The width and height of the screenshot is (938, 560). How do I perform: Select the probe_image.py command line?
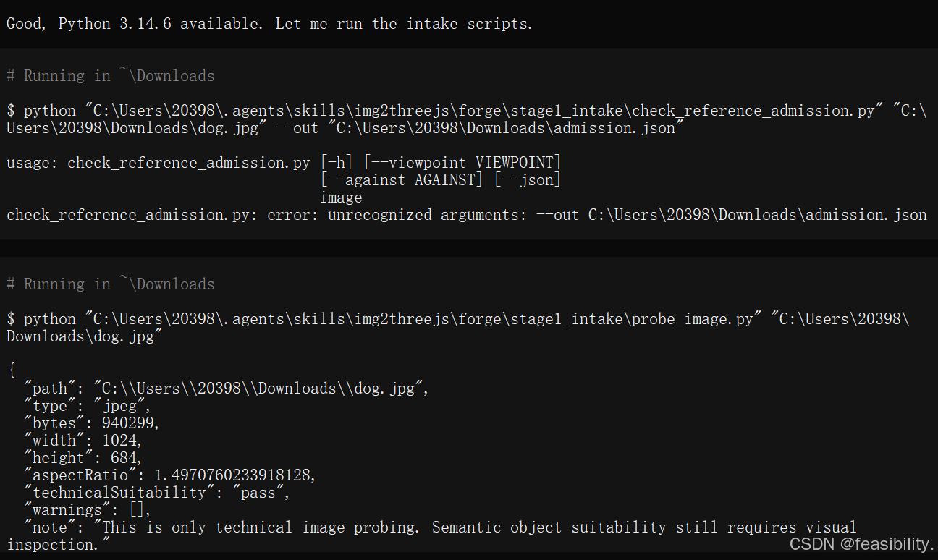(x=458, y=328)
